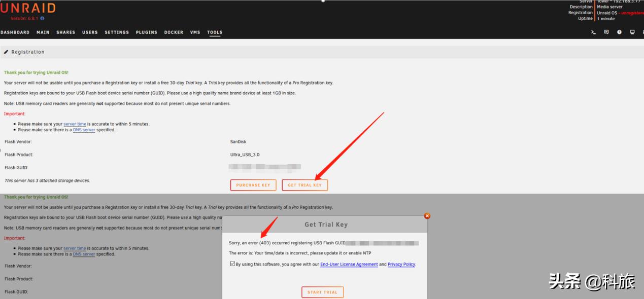Open the Dashboard menu
This screenshot has width=644, height=299.
pyautogui.click(x=15, y=32)
